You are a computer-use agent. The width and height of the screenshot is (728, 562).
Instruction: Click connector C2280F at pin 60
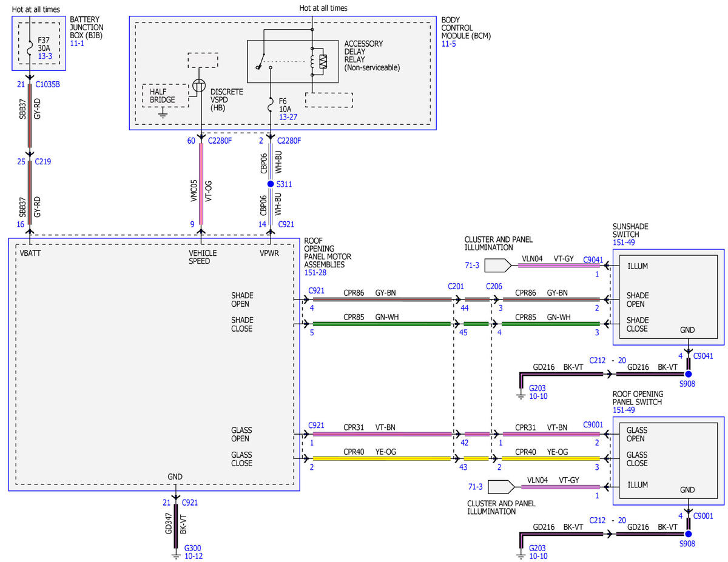coord(220,141)
